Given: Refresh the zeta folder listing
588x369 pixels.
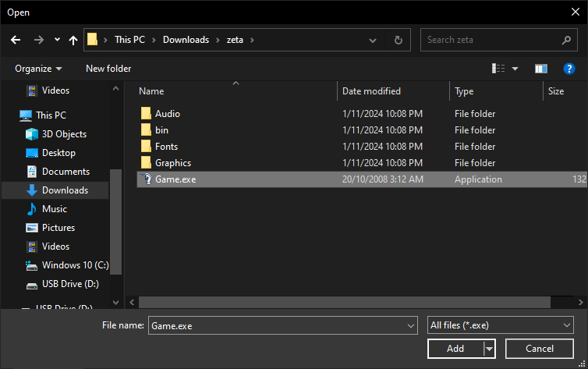Looking at the screenshot, I should tap(398, 40).
